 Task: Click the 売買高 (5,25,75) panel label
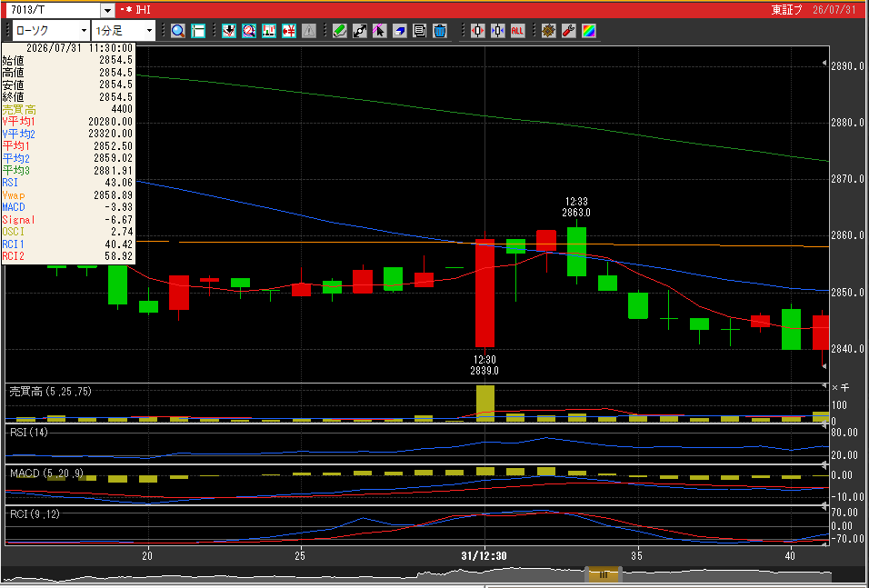point(50,392)
